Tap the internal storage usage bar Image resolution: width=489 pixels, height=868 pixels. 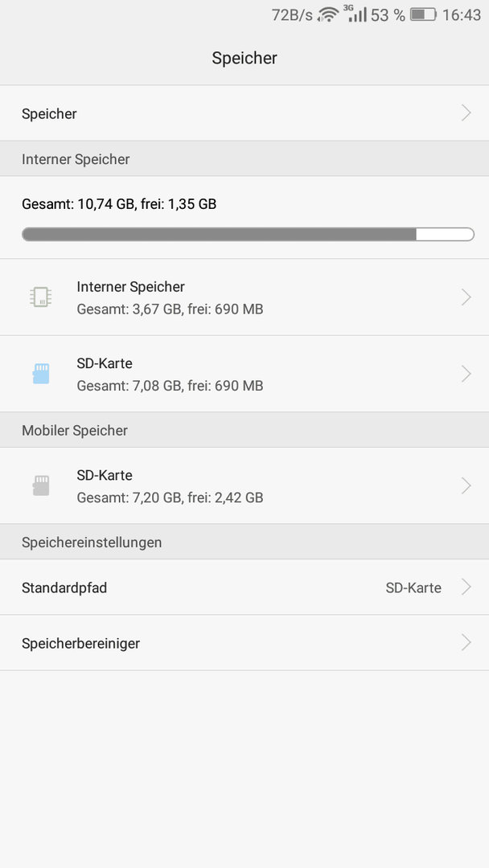pyautogui.click(x=248, y=234)
